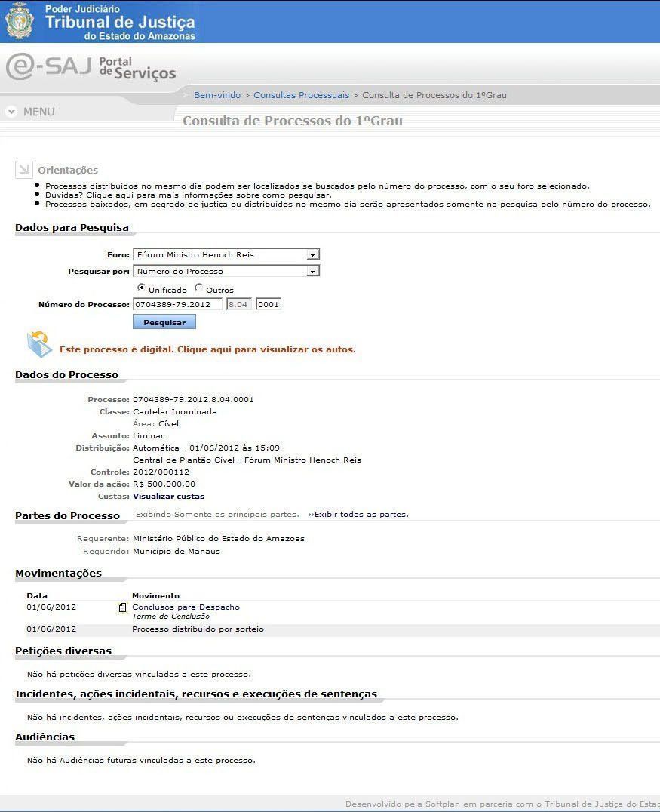Click the e-SAJ Portal de Serviços logo
The height and width of the screenshot is (812, 660).
(91, 67)
